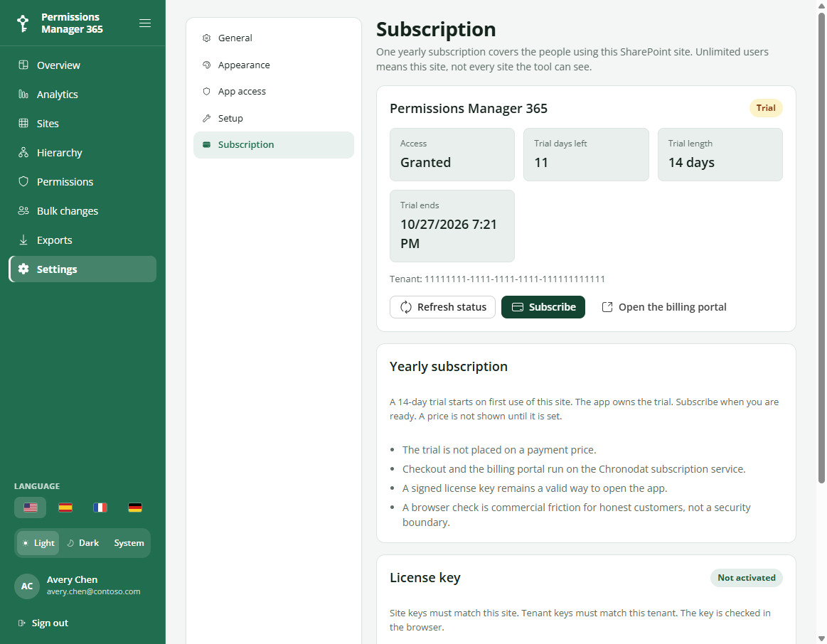Switch language to French flag
Viewport: 827px width, 644px height.
pos(100,508)
